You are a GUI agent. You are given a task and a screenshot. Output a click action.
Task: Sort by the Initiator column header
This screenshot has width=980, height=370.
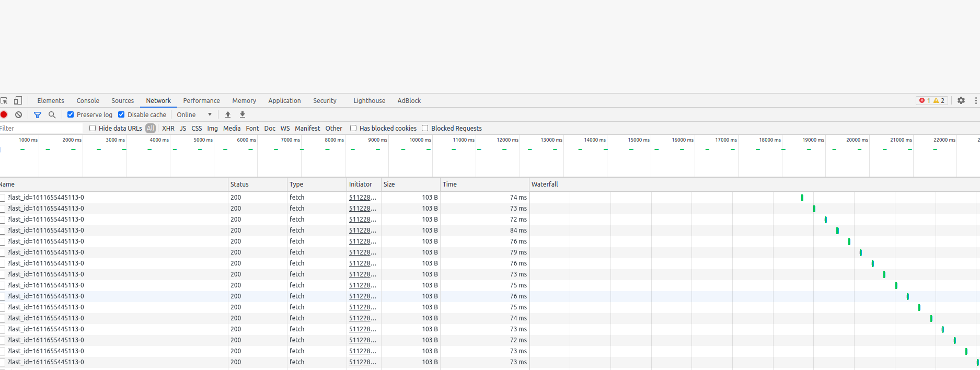(364, 184)
